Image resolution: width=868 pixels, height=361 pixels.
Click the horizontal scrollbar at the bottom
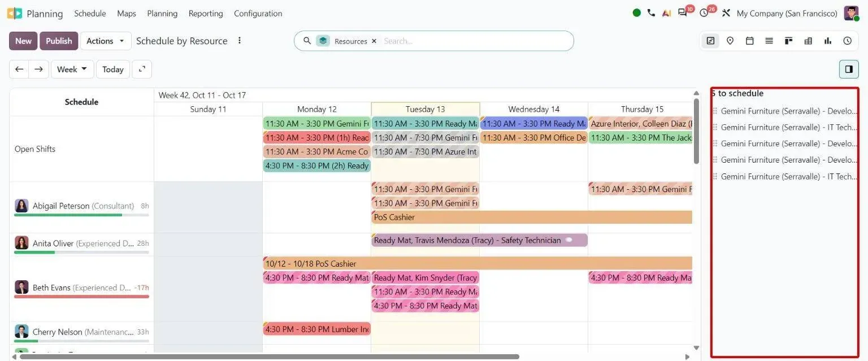click(x=269, y=356)
